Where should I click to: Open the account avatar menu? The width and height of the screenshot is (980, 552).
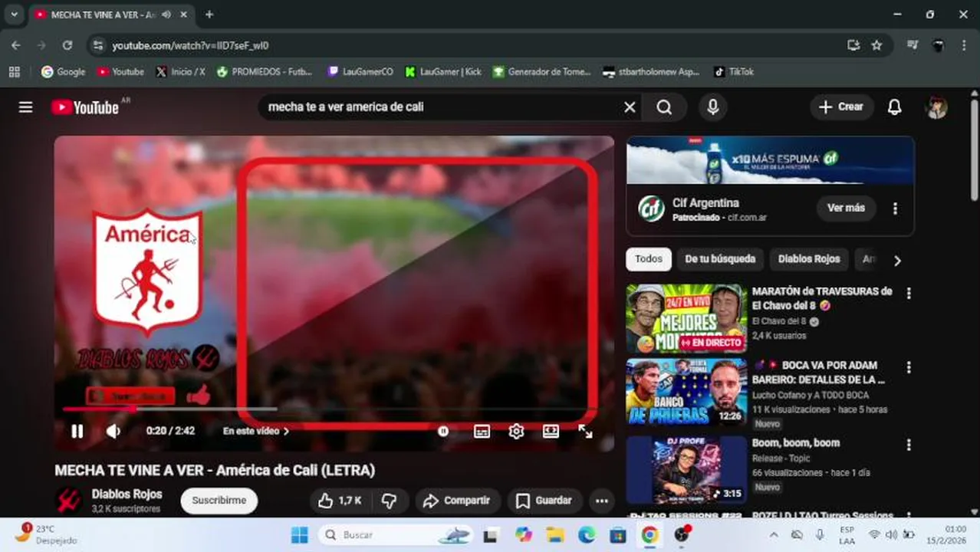click(x=936, y=107)
